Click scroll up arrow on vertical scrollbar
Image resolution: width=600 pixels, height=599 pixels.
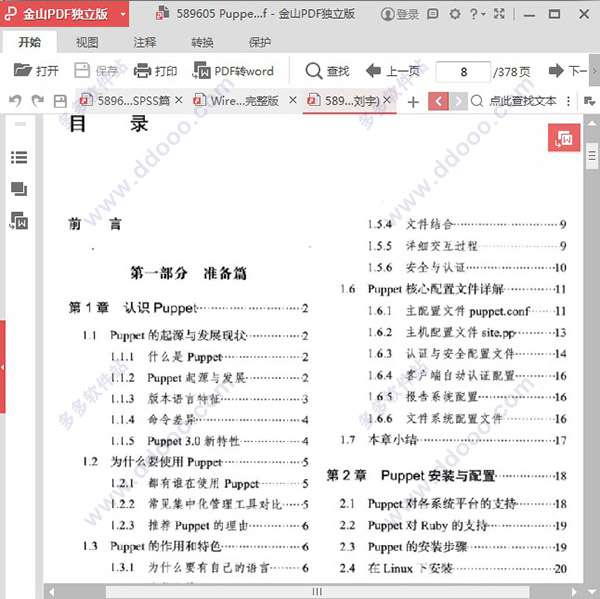pyautogui.click(x=592, y=123)
